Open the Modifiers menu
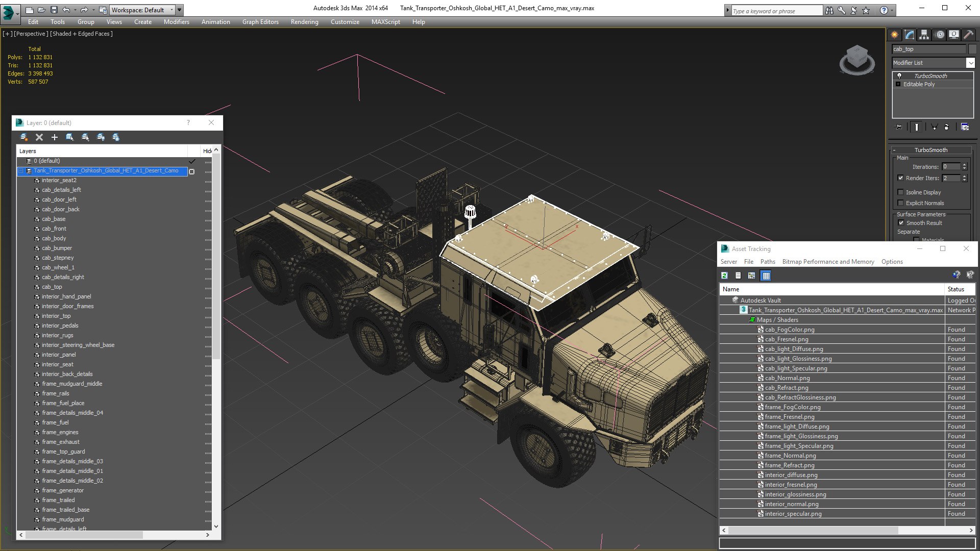The width and height of the screenshot is (980, 551). click(176, 22)
